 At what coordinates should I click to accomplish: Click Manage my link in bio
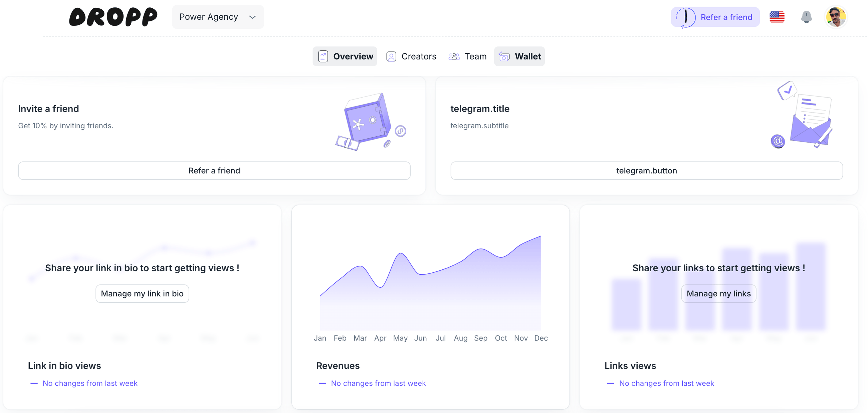tap(142, 294)
